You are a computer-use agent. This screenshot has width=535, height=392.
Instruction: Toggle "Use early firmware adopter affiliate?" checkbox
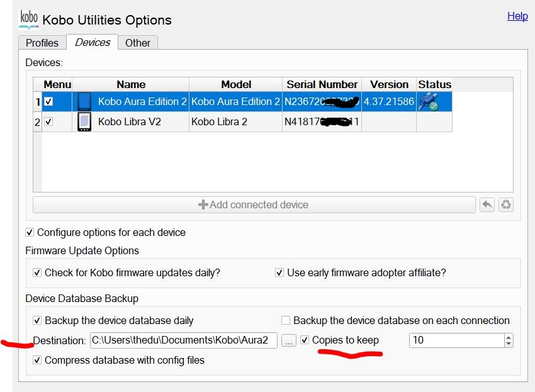tap(279, 273)
